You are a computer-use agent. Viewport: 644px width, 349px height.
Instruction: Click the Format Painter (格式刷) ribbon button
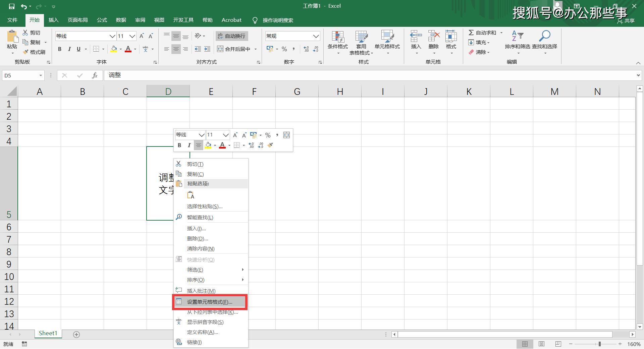tap(34, 52)
